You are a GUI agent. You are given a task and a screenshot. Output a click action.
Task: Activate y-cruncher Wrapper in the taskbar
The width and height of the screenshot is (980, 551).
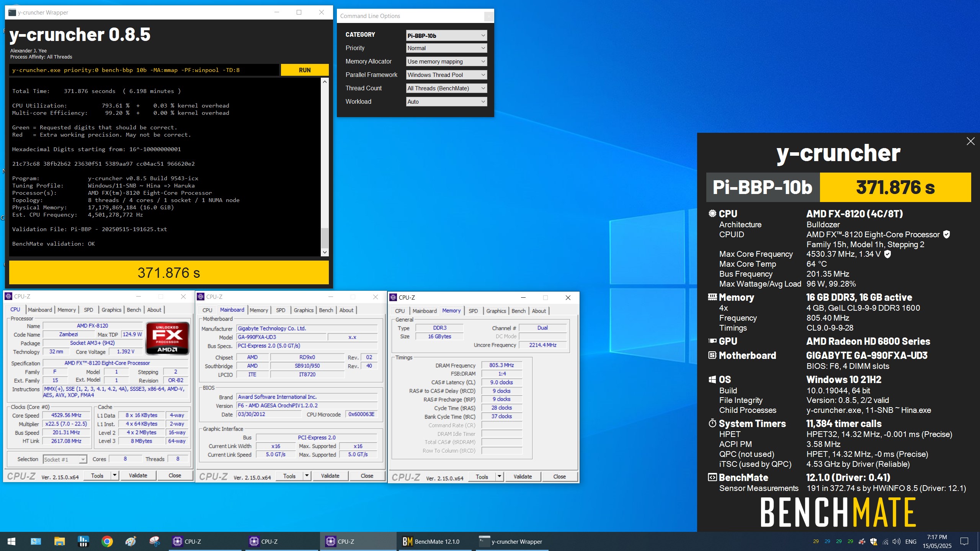coord(512,541)
